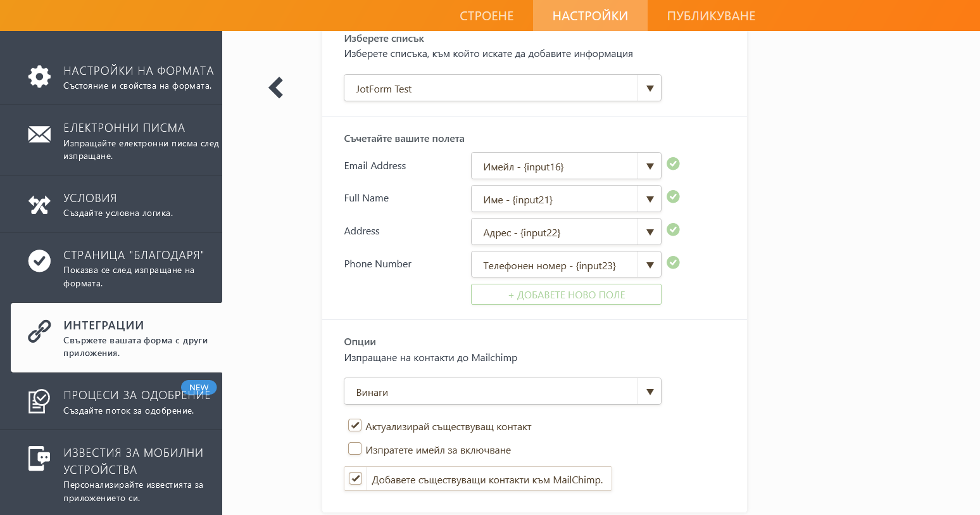Click the chain link integrations icon
This screenshot has height=515, width=980.
pos(39,331)
